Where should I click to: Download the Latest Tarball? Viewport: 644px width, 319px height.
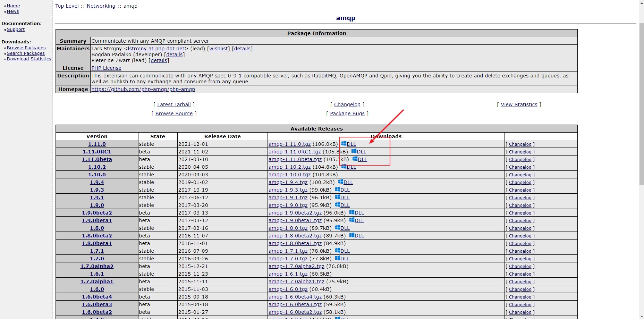(174, 104)
